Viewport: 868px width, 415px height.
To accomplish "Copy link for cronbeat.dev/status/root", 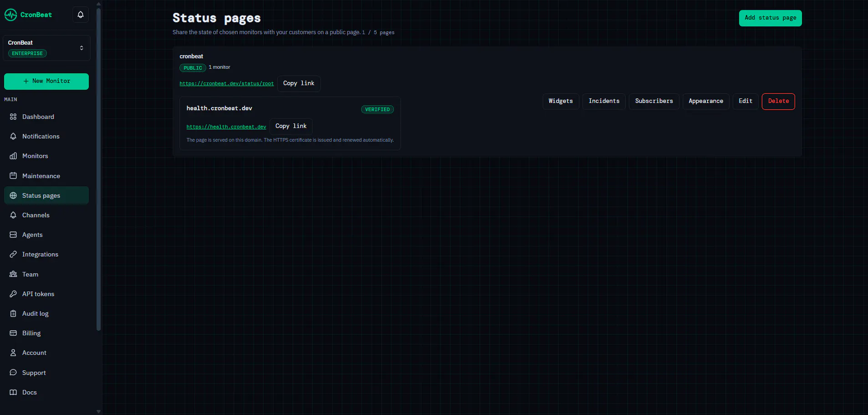I will point(299,83).
